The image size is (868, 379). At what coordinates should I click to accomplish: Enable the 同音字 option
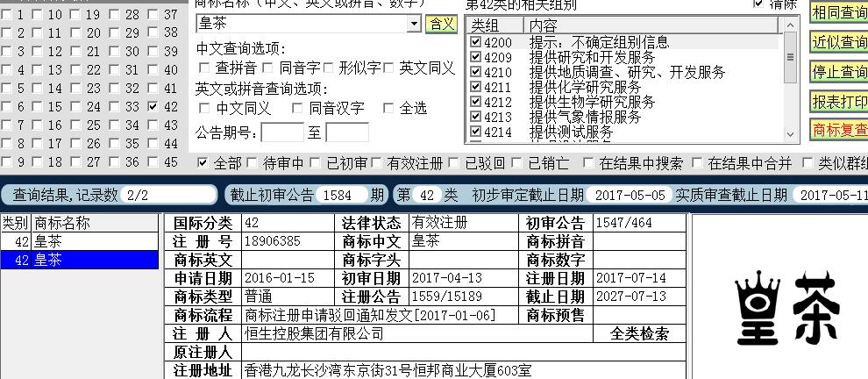pos(268,68)
